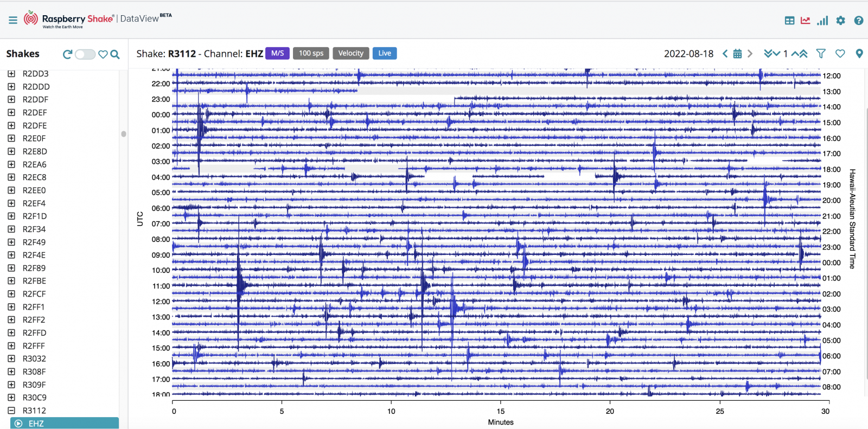
Task: Click the 01:00 UTC helicorder trace
Action: pyautogui.click(x=496, y=130)
